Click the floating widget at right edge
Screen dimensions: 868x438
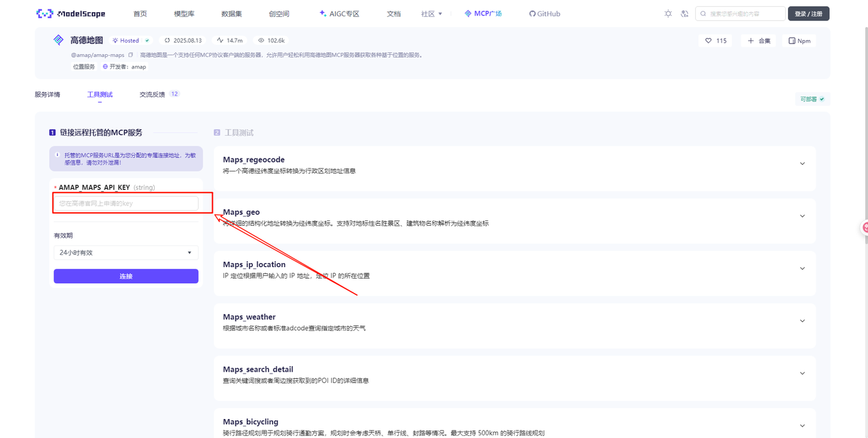click(865, 228)
